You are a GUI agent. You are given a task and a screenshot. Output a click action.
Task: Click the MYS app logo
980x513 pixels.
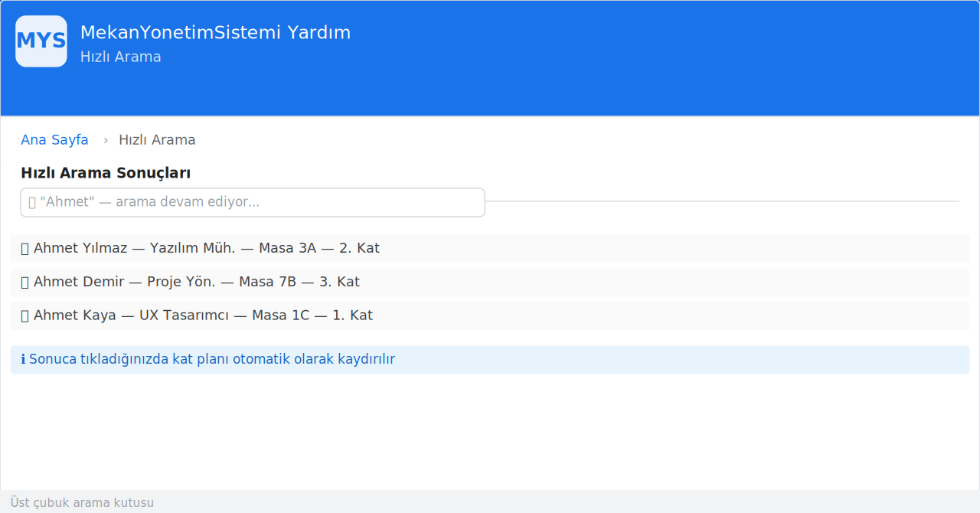pyautogui.click(x=41, y=41)
